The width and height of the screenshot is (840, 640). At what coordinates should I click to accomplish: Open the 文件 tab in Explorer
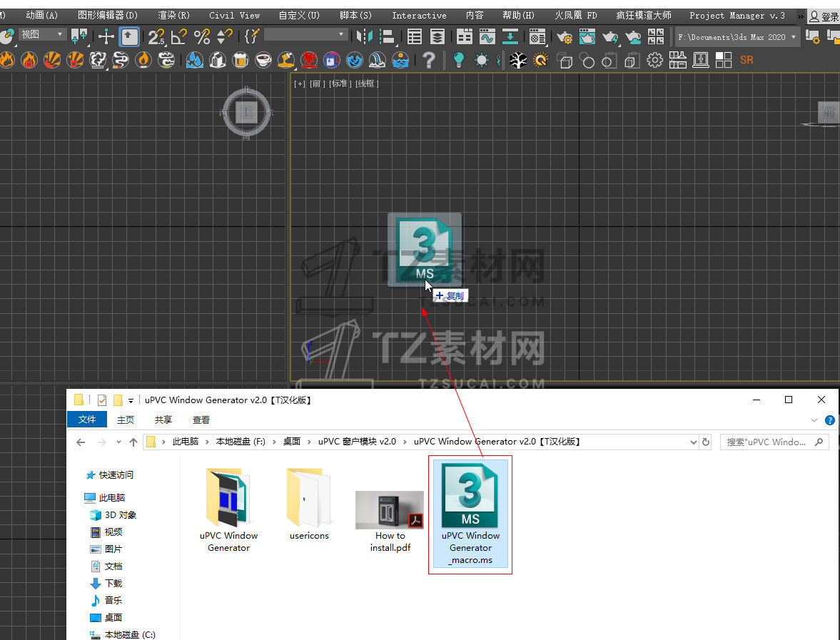[x=87, y=420]
